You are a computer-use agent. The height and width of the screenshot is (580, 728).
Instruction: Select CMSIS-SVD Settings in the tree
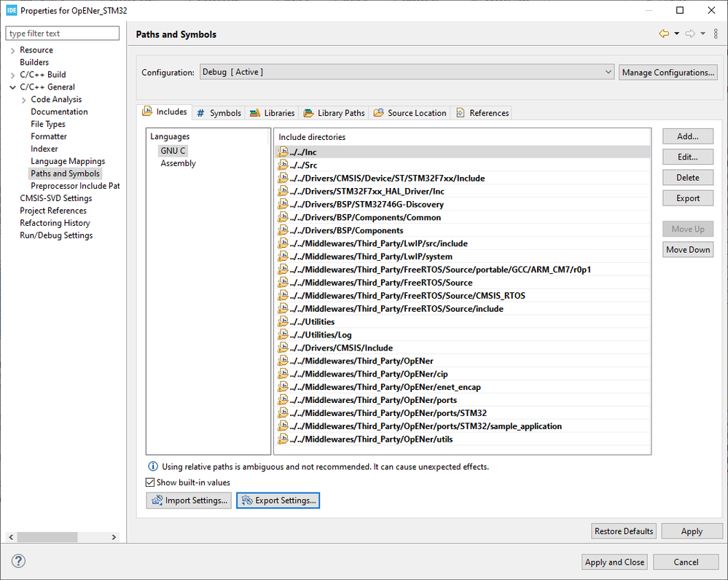(x=55, y=198)
